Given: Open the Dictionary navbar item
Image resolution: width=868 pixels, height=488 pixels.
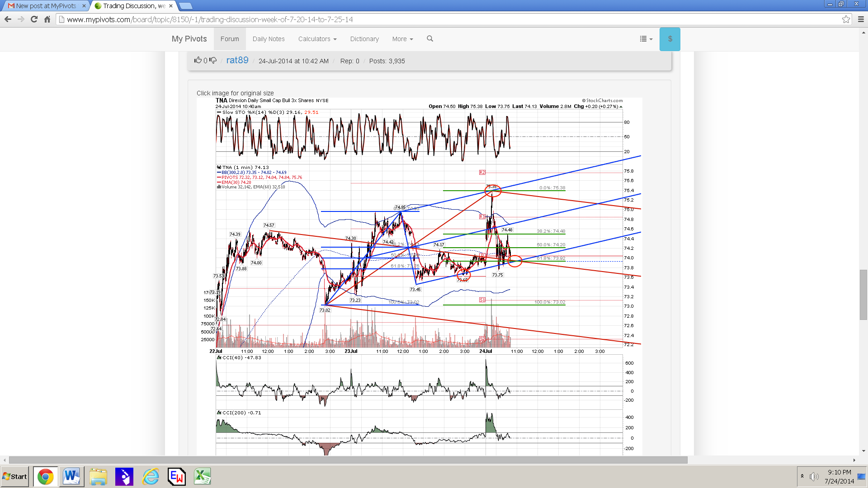Looking at the screenshot, I should pos(364,39).
